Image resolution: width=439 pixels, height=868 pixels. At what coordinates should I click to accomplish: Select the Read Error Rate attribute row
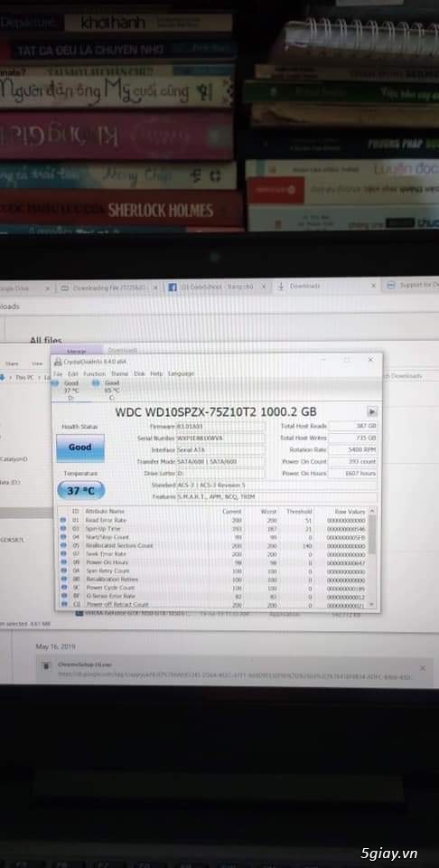(x=213, y=521)
